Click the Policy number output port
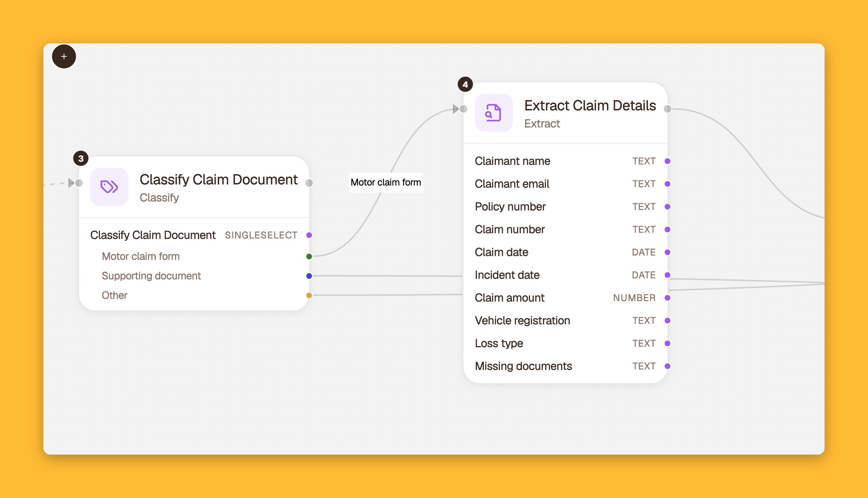The height and width of the screenshot is (498, 868). pyautogui.click(x=668, y=207)
